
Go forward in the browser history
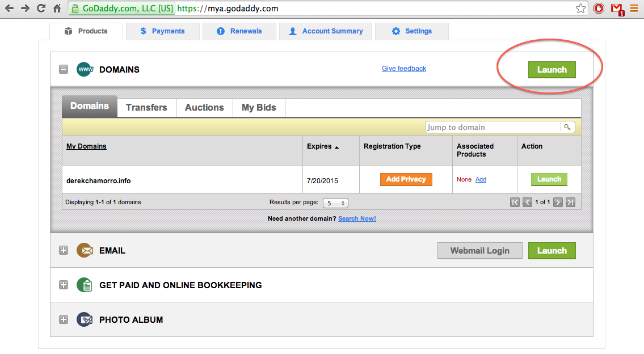pos(25,8)
